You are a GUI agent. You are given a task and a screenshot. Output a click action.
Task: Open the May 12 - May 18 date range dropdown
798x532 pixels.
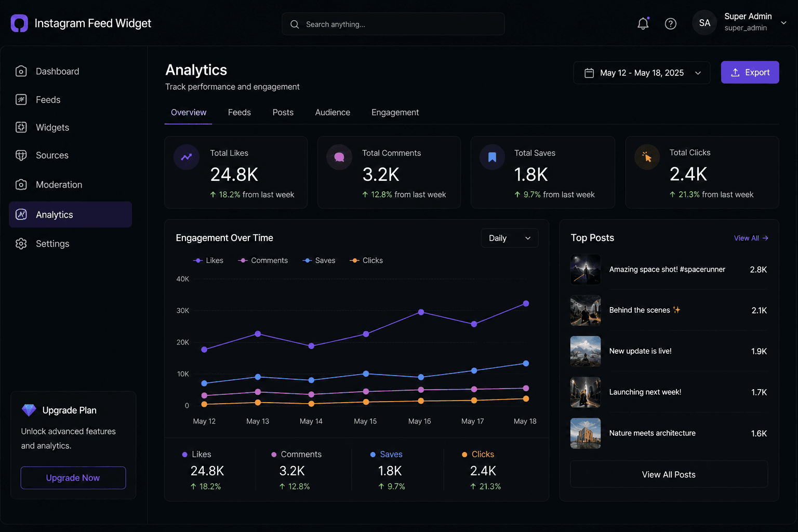[x=642, y=73]
